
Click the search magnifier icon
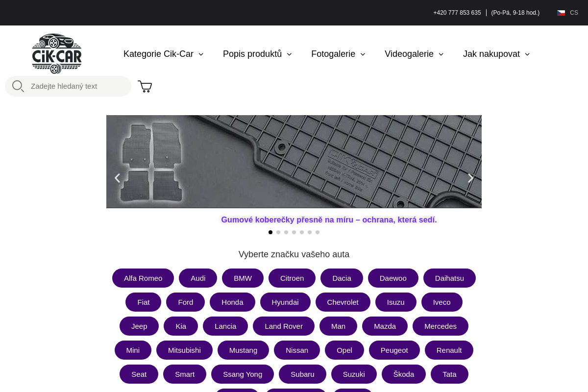tap(18, 86)
